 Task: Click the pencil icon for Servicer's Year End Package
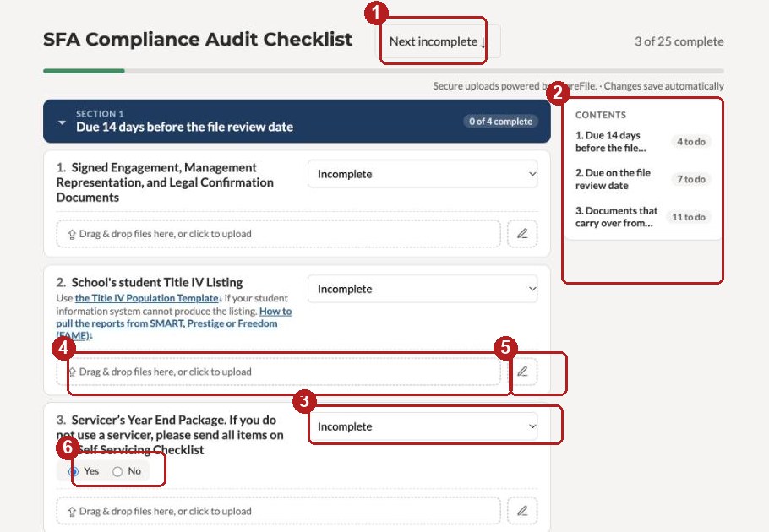click(x=522, y=512)
